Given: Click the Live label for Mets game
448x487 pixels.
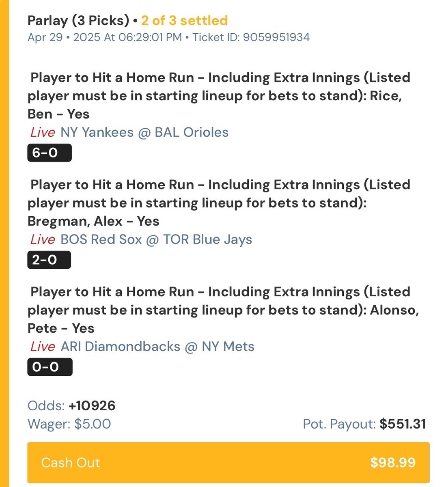Looking at the screenshot, I should 43,347.
